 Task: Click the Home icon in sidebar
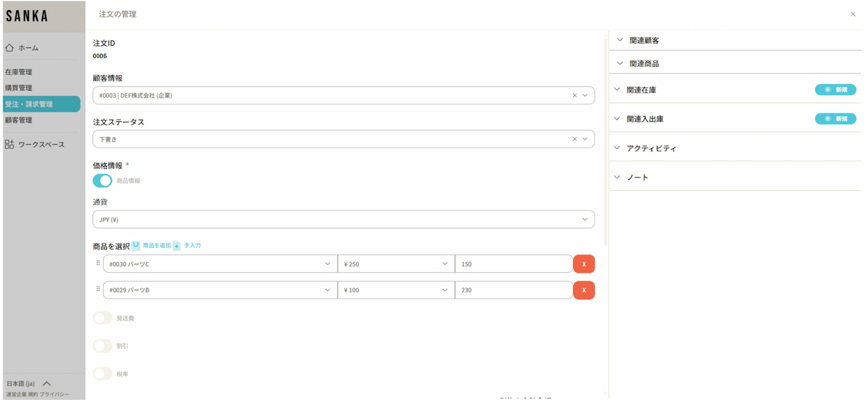pyautogui.click(x=9, y=48)
